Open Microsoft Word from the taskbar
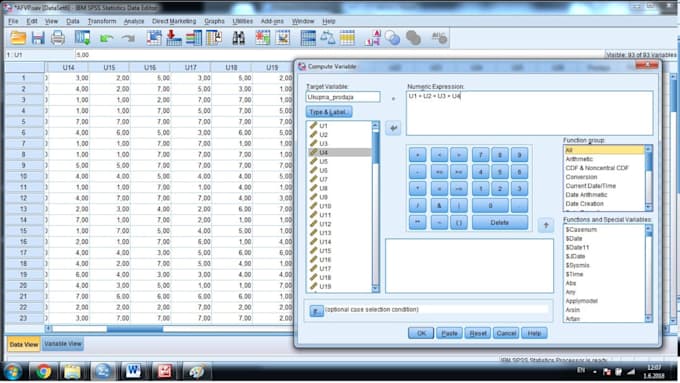Screen dimensions: 680x383 133,371
